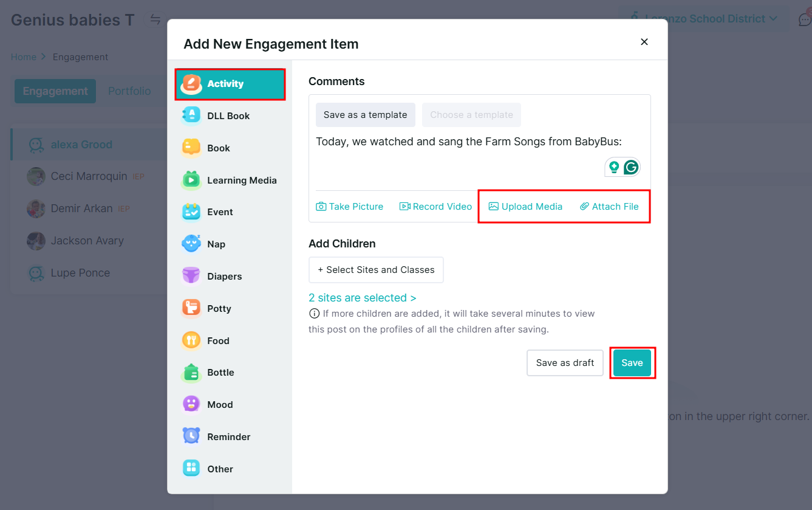The image size is (812, 510).
Task: Close the Add New Engagement Item dialog
Action: coord(644,42)
